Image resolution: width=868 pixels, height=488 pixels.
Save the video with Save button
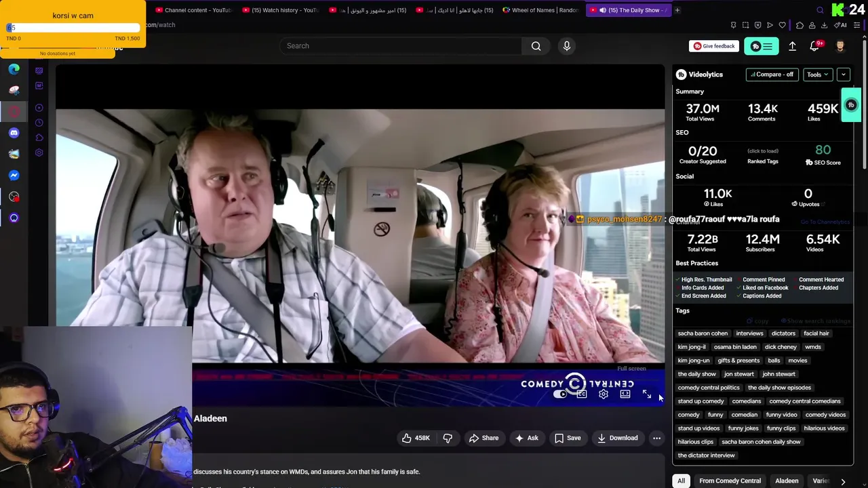[x=568, y=438]
